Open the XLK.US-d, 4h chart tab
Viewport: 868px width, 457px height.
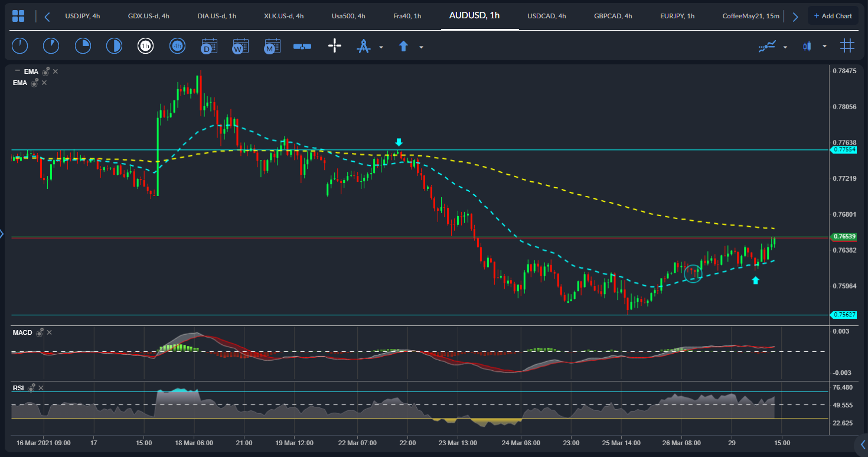click(284, 16)
